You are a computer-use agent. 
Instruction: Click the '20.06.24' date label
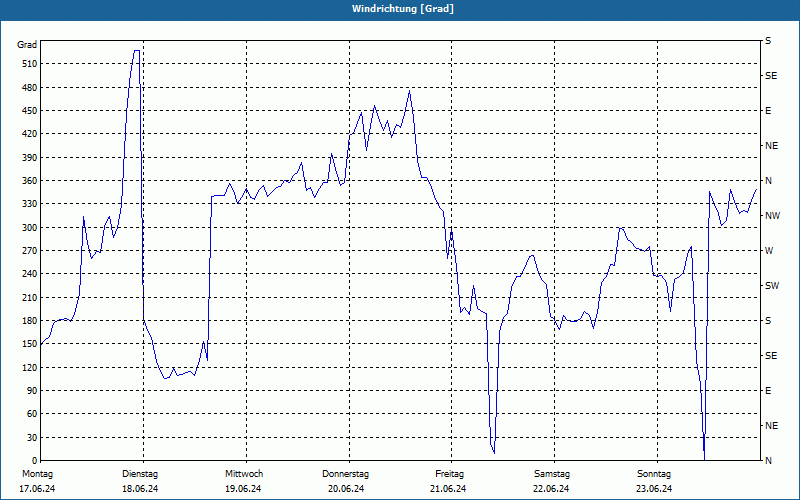(x=346, y=489)
